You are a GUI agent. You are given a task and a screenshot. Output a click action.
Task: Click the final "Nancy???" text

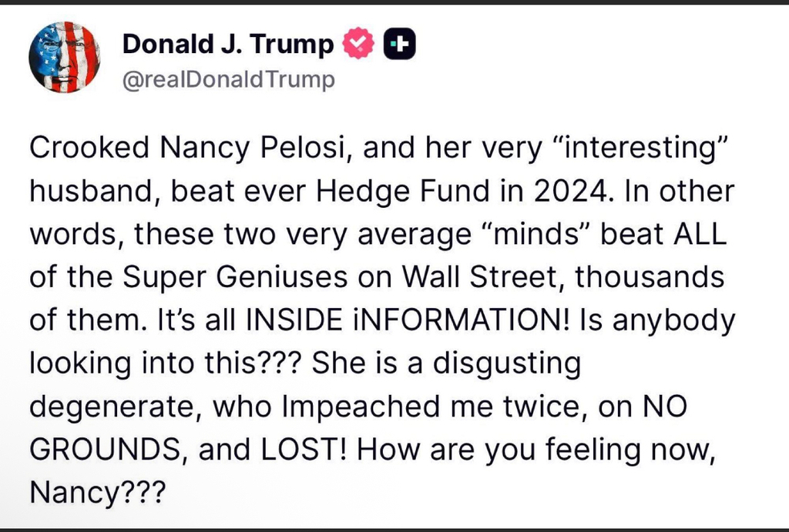coord(97,491)
